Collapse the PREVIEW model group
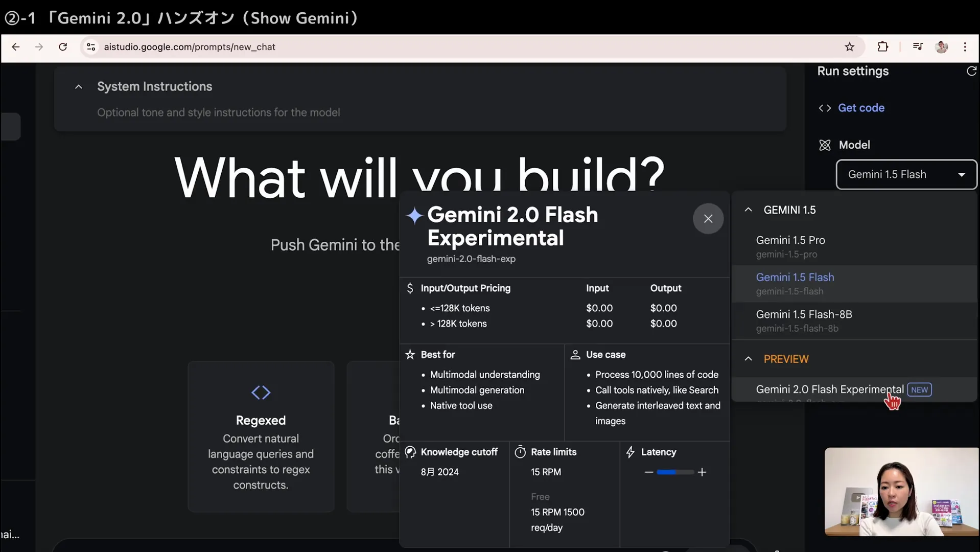980x552 pixels. click(748, 359)
